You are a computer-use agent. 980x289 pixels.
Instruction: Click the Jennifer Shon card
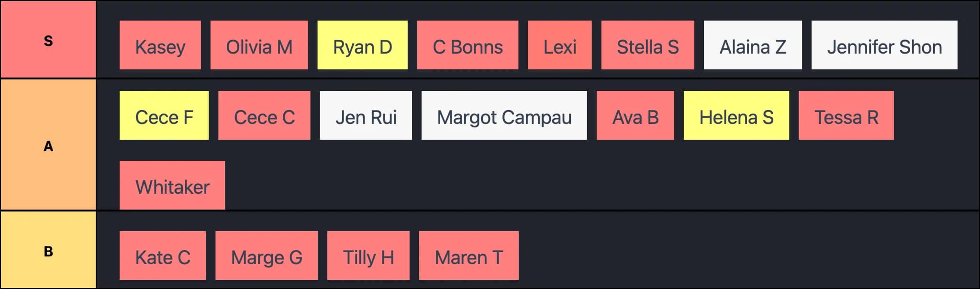(x=884, y=45)
